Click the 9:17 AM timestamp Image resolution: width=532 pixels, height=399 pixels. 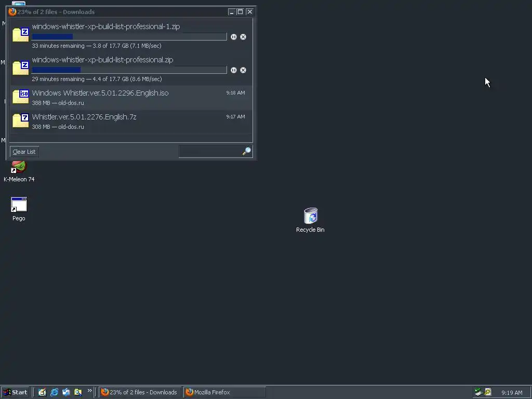point(235,116)
